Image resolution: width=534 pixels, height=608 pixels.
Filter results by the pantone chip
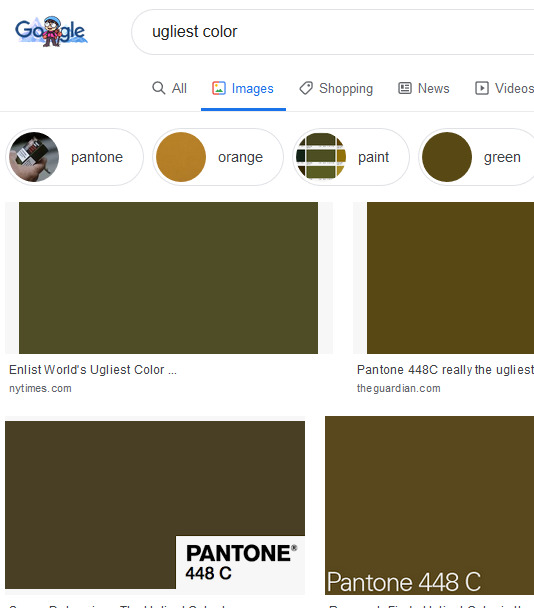point(74,157)
